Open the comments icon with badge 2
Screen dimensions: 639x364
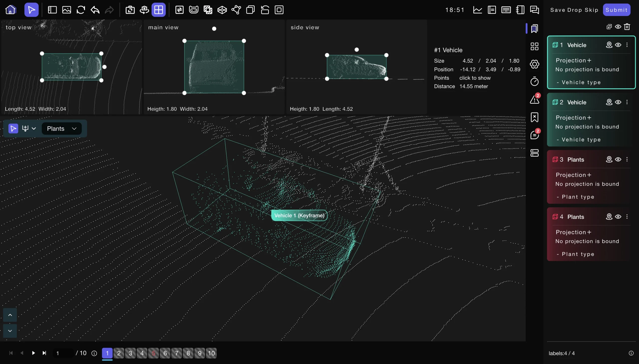(534, 135)
